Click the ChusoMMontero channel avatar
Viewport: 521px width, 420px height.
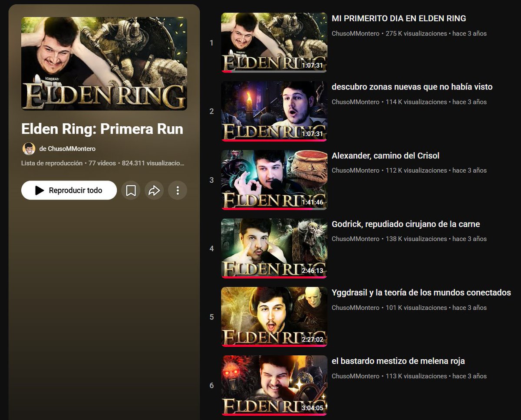[29, 149]
